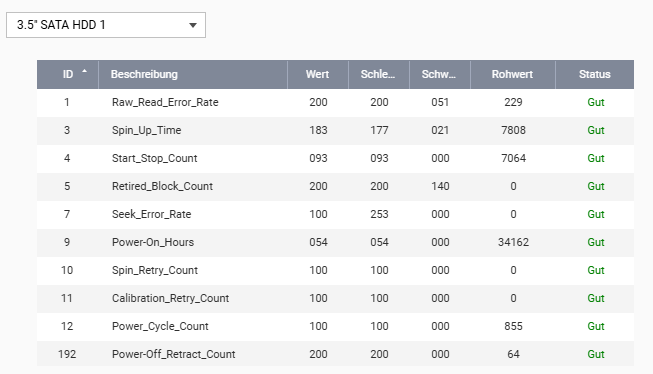Click worst value 253 for Seek_Error_Rate

tap(379, 214)
